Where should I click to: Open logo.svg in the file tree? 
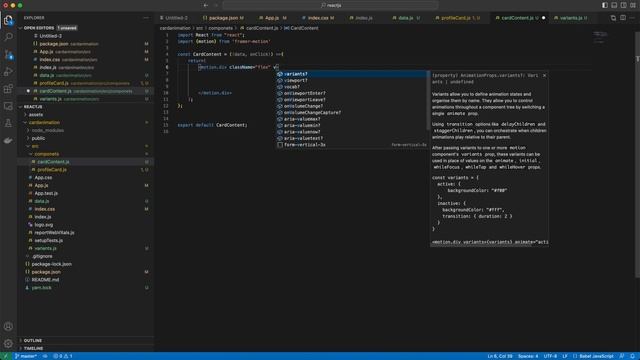click(x=44, y=225)
